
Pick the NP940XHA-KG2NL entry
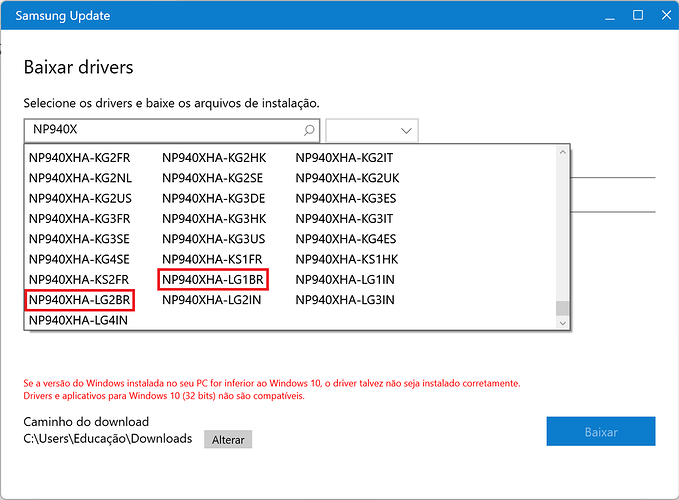(80, 178)
